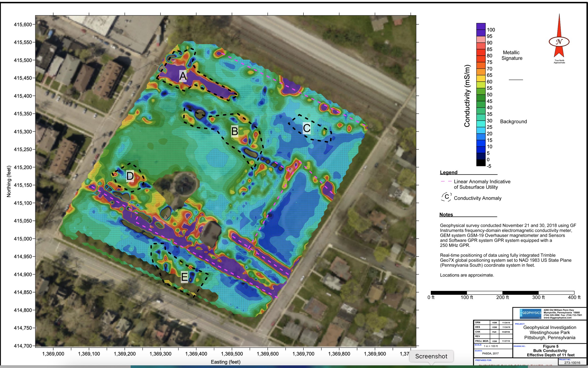Click the Figure 5 drawing title
This screenshot has width=588, height=368.
551,346
